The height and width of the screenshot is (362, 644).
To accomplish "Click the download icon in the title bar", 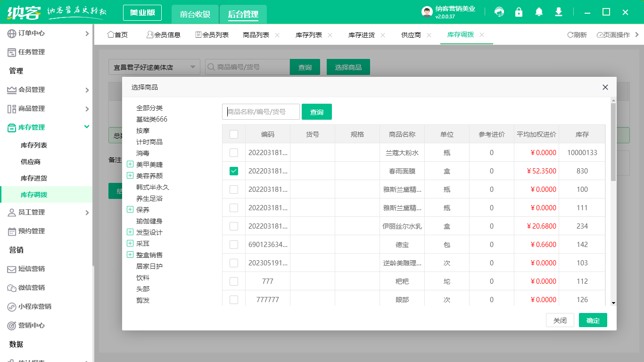I will tap(558, 12).
